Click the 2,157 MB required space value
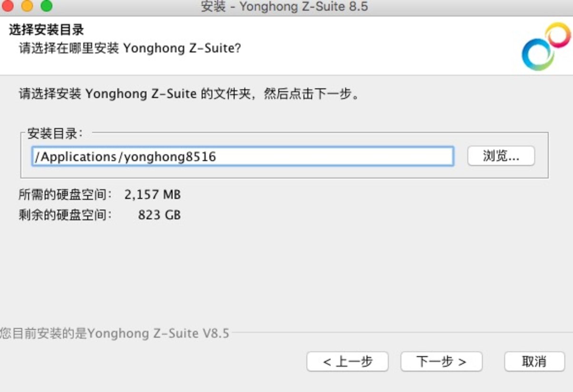This screenshot has height=392, width=573. pos(153,195)
